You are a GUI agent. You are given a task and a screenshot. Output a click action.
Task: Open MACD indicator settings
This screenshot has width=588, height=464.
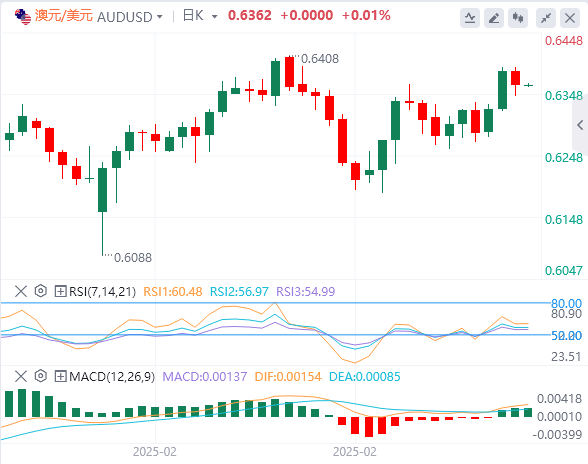pyautogui.click(x=40, y=376)
